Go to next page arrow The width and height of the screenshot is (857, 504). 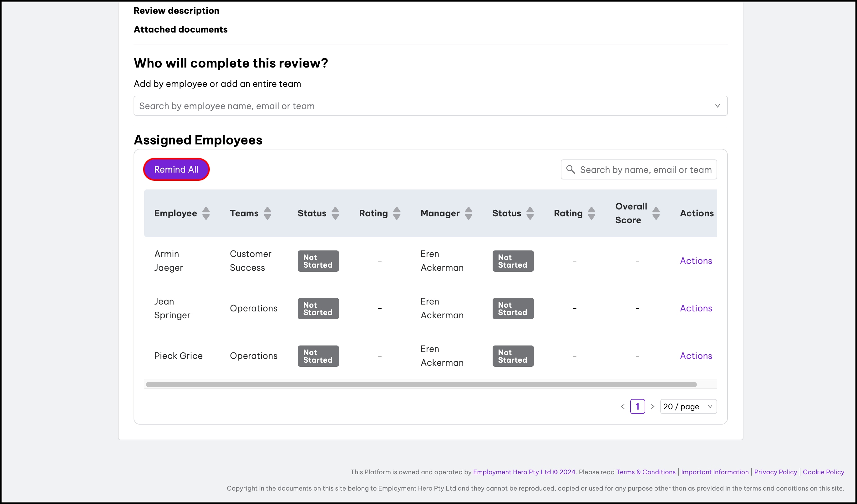(652, 406)
